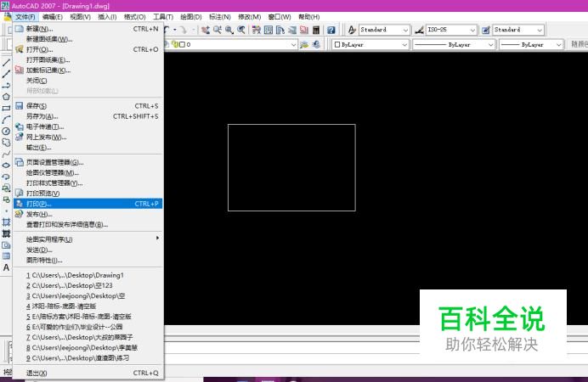Open the 格式(O) menu
Image resolution: width=588 pixels, height=382 pixels.
pos(135,17)
